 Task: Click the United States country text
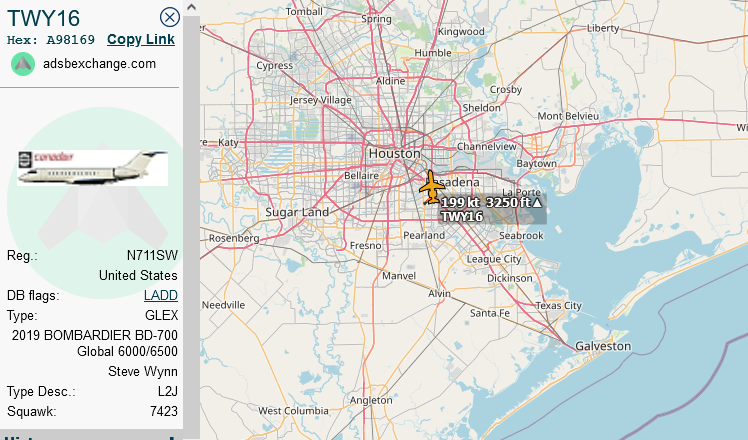(x=138, y=275)
